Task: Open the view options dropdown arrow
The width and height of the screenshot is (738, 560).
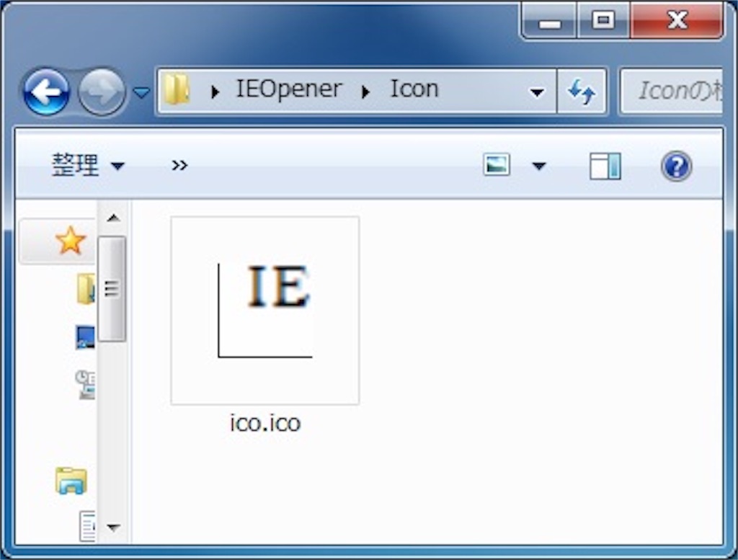Action: 538,166
